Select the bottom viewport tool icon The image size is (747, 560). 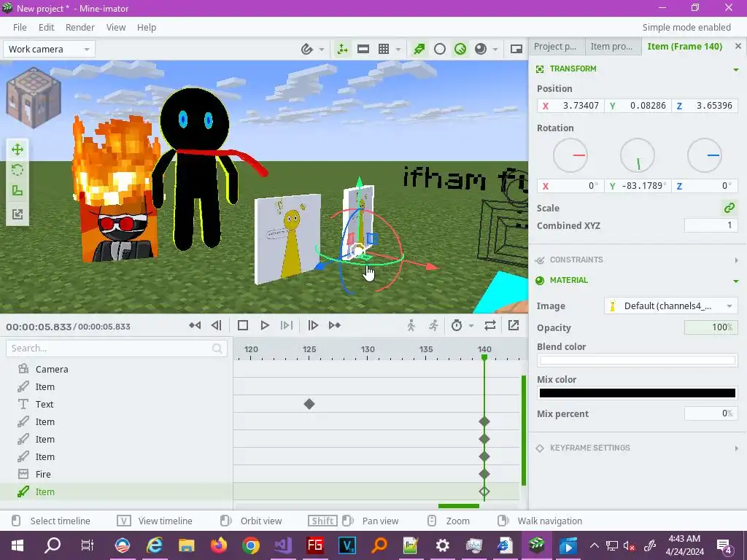[18, 214]
